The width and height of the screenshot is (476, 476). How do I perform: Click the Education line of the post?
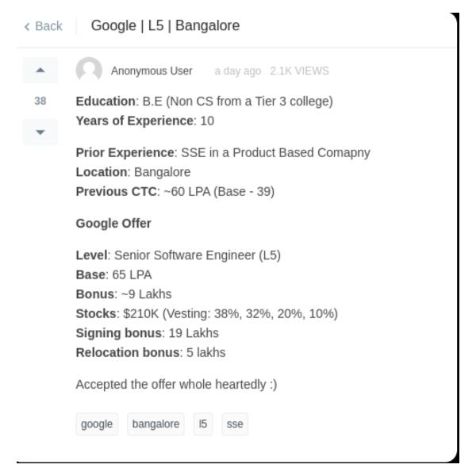coord(204,102)
